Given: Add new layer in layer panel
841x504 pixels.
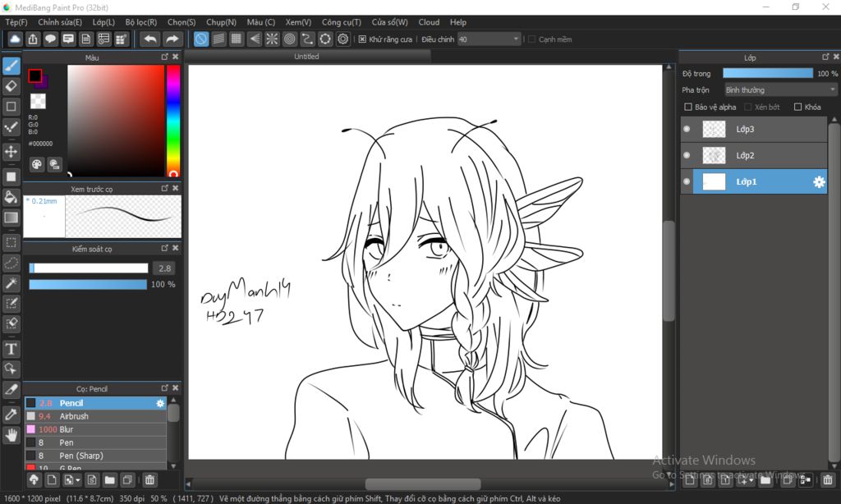Looking at the screenshot, I should [x=690, y=480].
